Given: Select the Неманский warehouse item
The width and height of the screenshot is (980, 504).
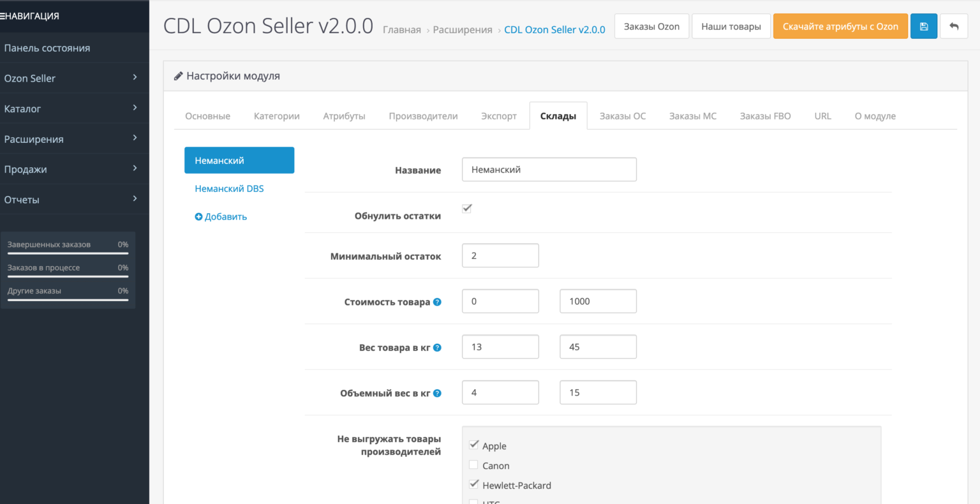Looking at the screenshot, I should click(239, 160).
